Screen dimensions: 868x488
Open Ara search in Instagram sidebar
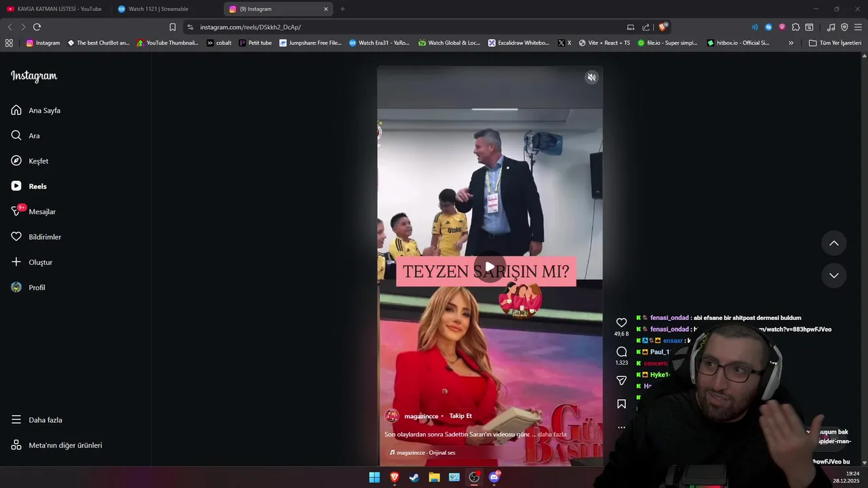point(26,136)
